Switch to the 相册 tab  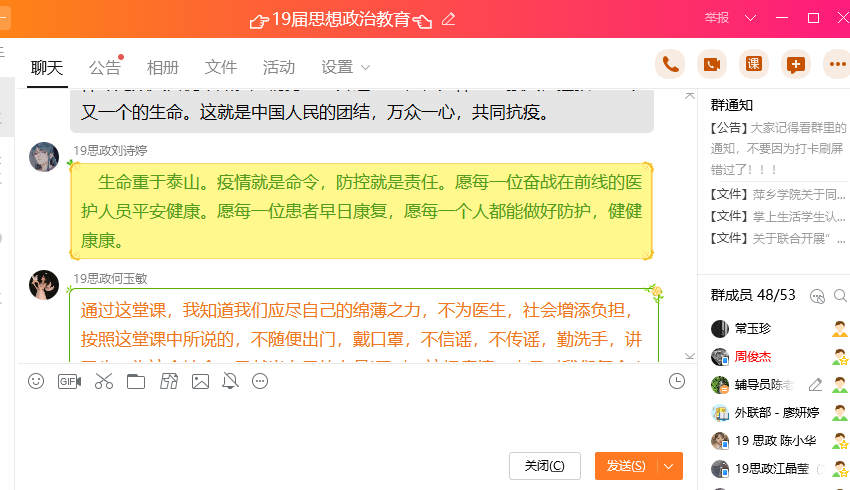click(163, 68)
